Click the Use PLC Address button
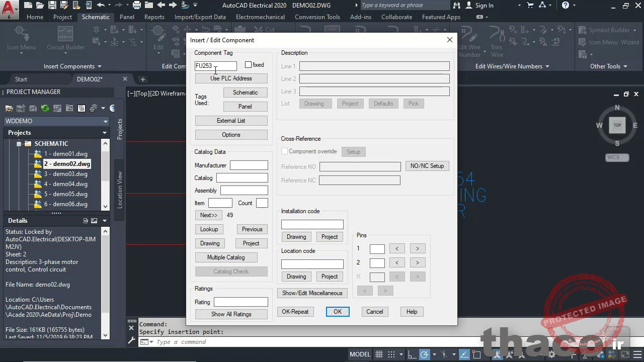Image resolution: width=644 pixels, height=362 pixels. 231,78
